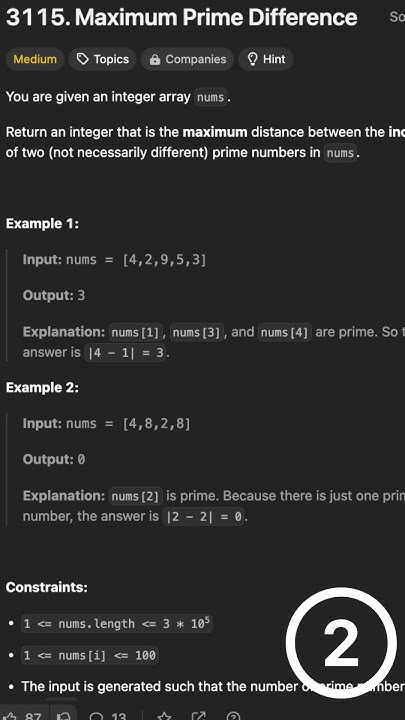Click the tag icon beside Topics
Screen dimensions: 405x720
(83, 59)
